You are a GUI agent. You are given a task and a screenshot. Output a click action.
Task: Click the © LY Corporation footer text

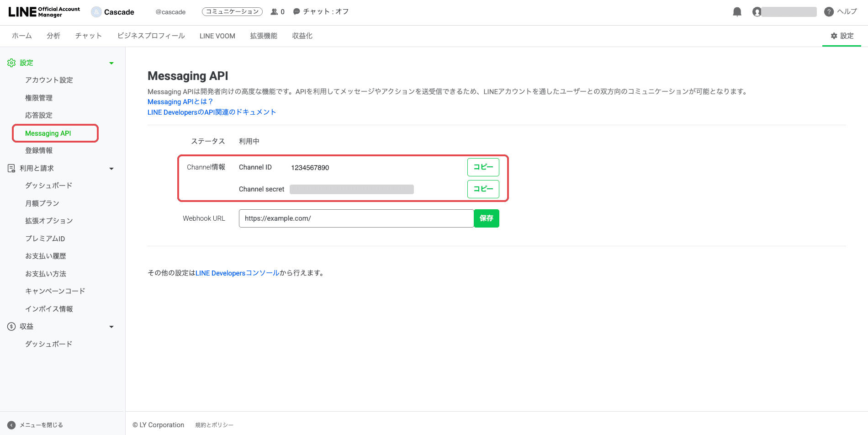click(x=159, y=425)
